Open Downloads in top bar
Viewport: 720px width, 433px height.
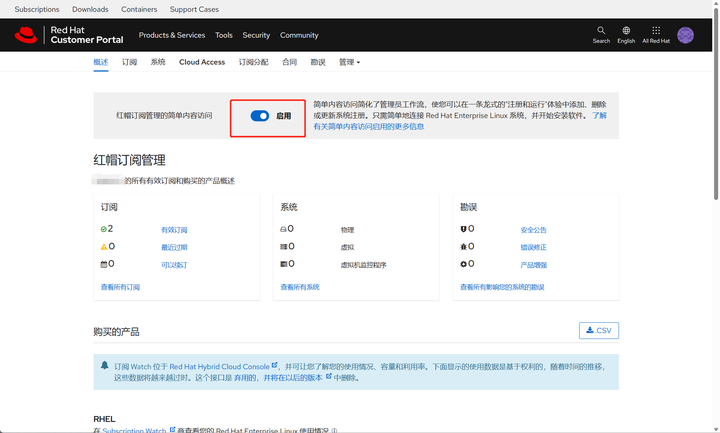90,9
